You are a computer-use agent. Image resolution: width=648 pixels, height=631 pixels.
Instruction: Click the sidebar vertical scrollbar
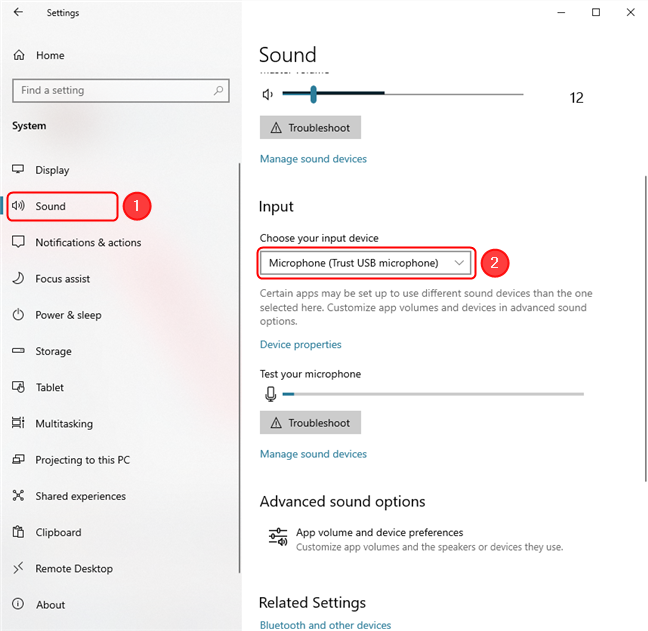pyautogui.click(x=239, y=368)
